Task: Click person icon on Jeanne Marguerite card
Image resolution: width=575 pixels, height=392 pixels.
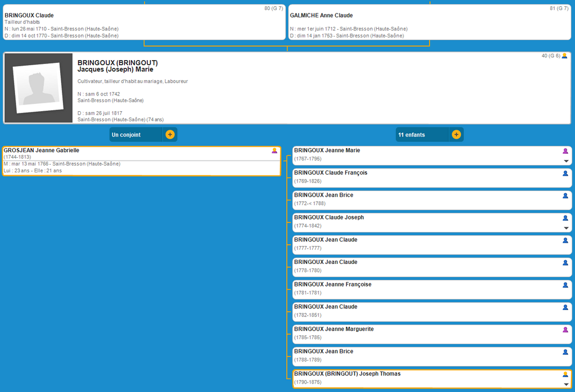Action: click(565, 330)
